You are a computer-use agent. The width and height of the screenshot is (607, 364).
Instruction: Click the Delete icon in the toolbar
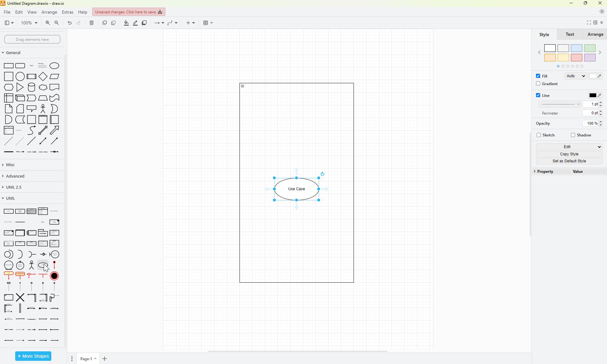tap(91, 23)
